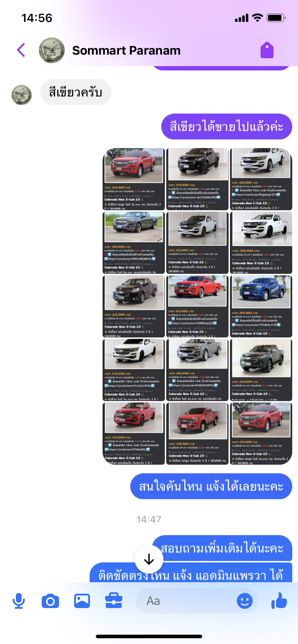This screenshot has height=644, width=298.
Task: Focus the Aa message input field
Action: coord(196,601)
